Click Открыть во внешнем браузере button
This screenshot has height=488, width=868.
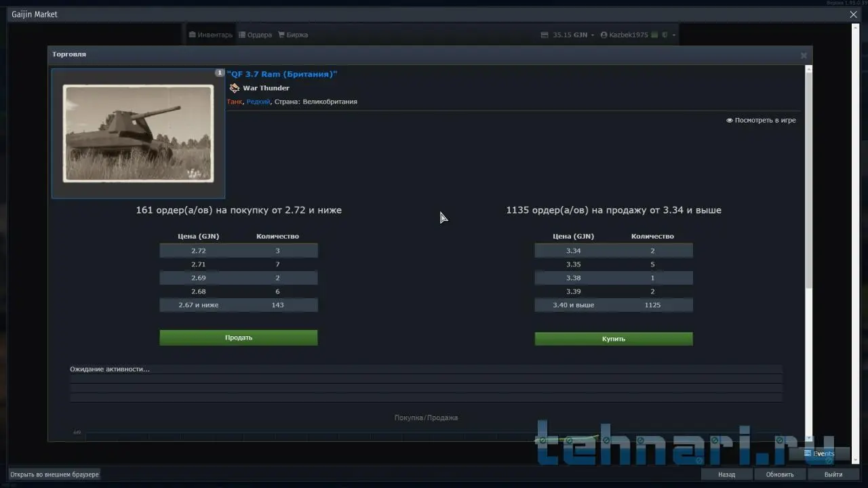tap(54, 474)
